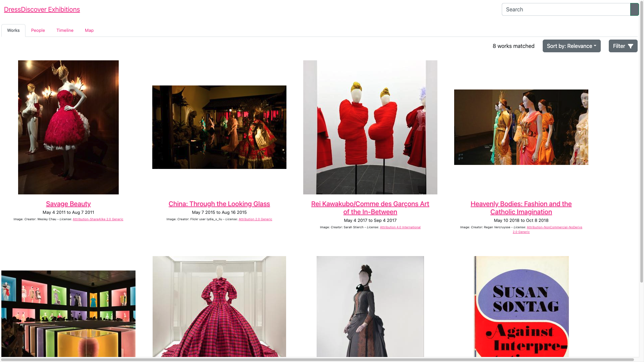Expand the Sort by Relevance dropdown
The image size is (644, 362).
click(x=572, y=46)
